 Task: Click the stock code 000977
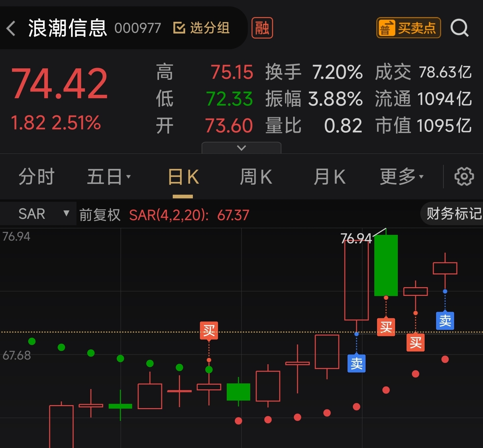(138, 28)
